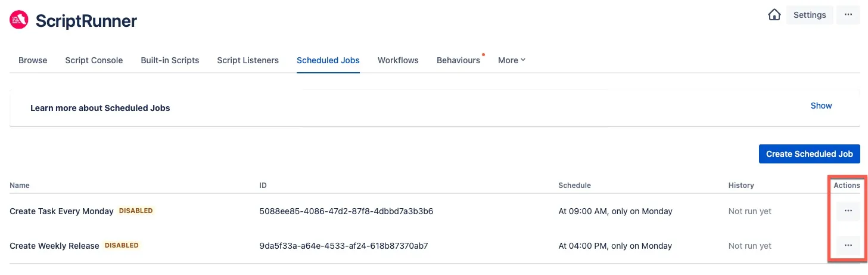This screenshot has width=868, height=275.
Task: Click the job name Create Task Every Monday
Action: (61, 211)
